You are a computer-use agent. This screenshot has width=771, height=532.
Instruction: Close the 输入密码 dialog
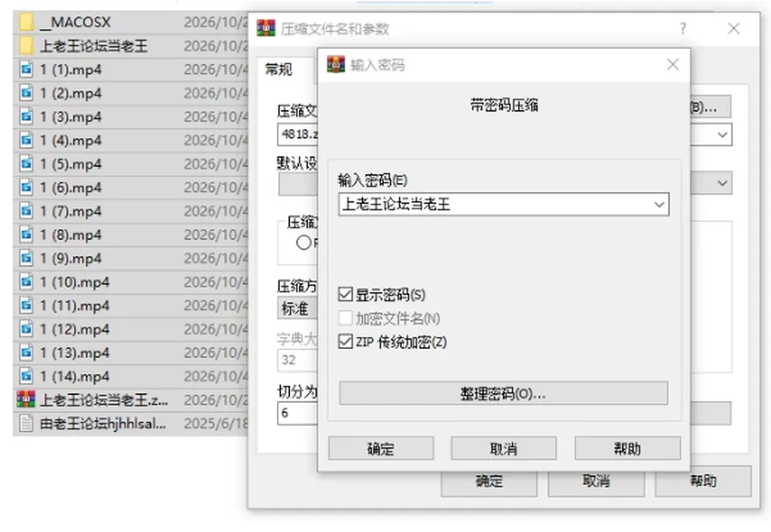[x=673, y=64]
